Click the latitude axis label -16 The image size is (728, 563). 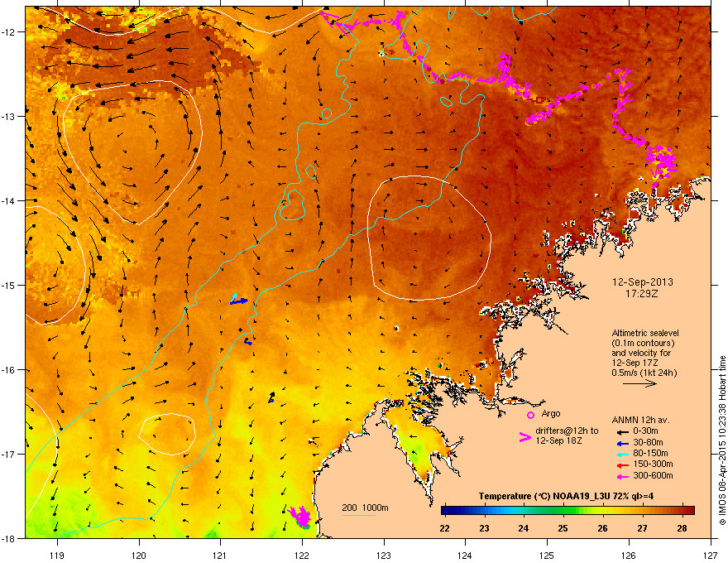coord(8,370)
